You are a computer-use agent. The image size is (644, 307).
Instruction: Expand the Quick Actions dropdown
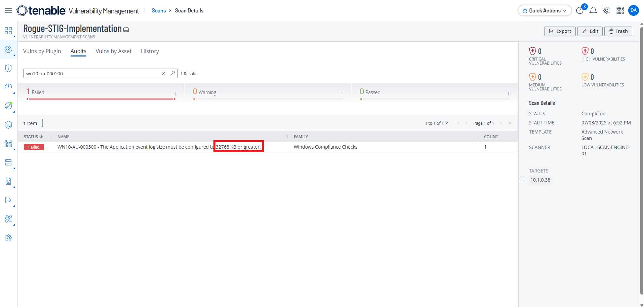coord(545,11)
